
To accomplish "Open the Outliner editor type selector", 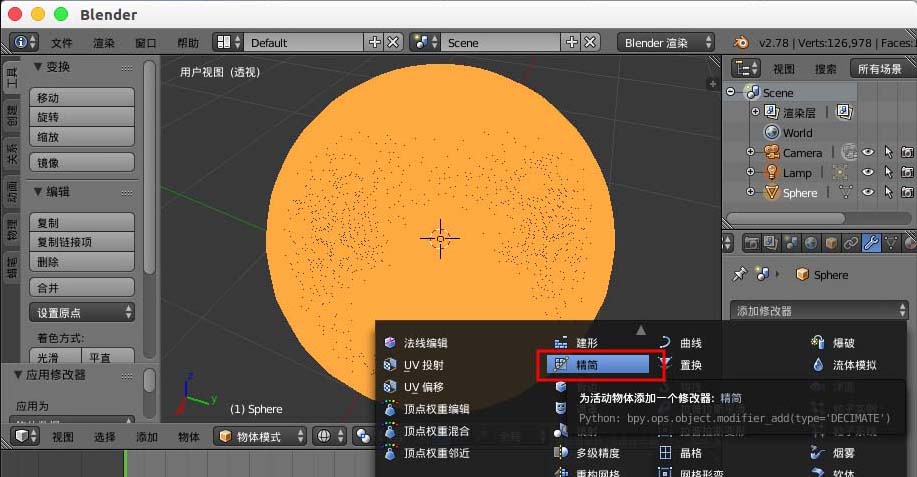I will (746, 69).
